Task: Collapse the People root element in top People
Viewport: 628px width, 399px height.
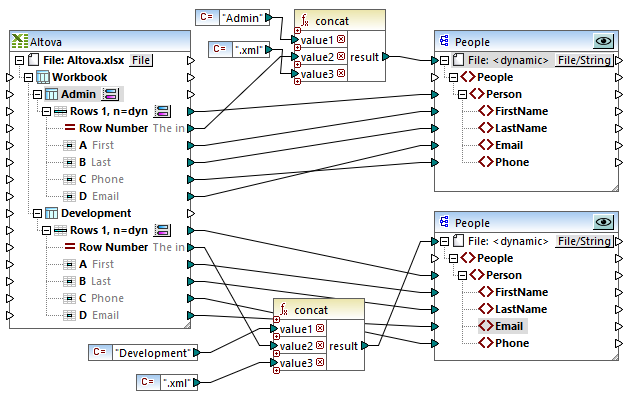Action: click(453, 77)
